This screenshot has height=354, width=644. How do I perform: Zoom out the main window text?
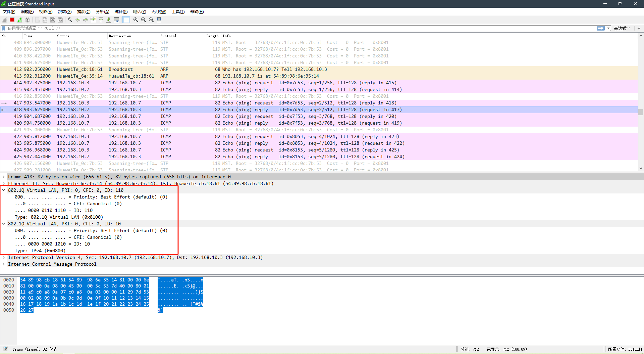(x=144, y=20)
